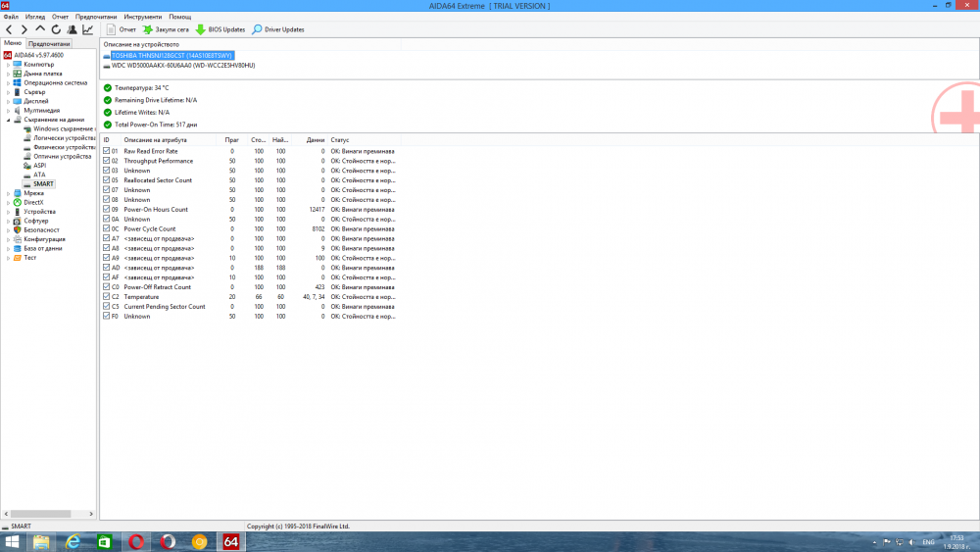Select the Безопасност tree item
The image size is (980, 552).
coord(42,230)
